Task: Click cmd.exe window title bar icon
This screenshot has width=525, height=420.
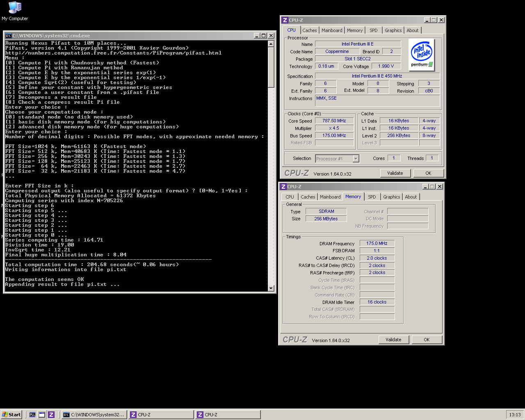Action: [8, 36]
